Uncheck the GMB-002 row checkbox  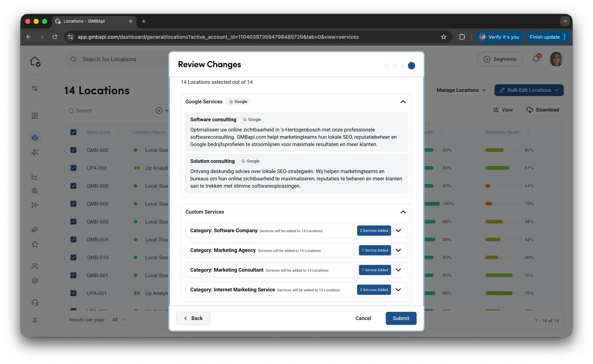click(73, 150)
